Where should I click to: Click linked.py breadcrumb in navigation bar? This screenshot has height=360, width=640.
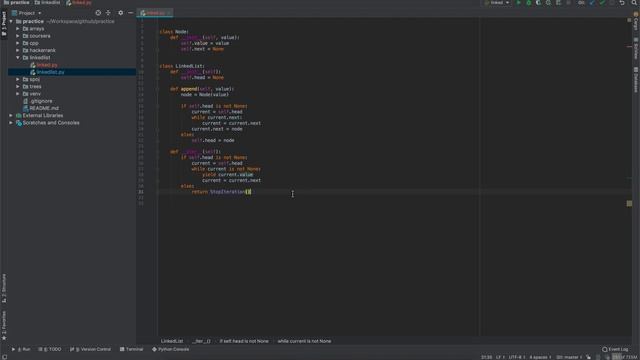pyautogui.click(x=79, y=3)
